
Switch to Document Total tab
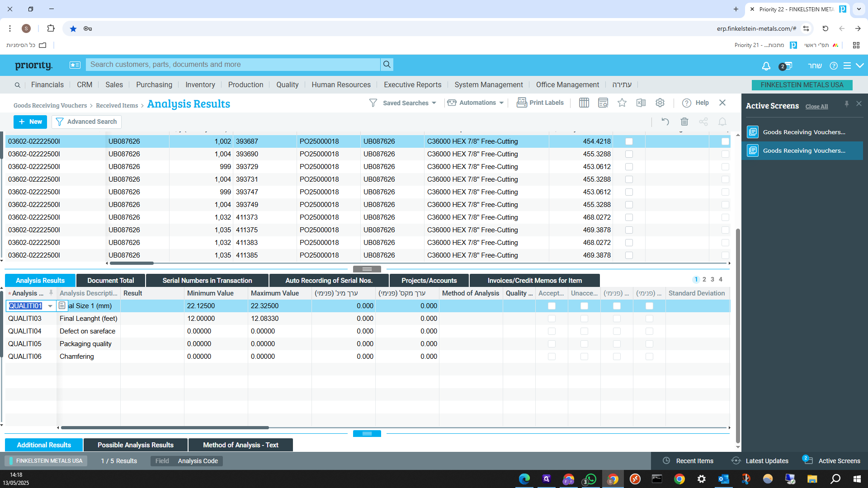tap(110, 281)
